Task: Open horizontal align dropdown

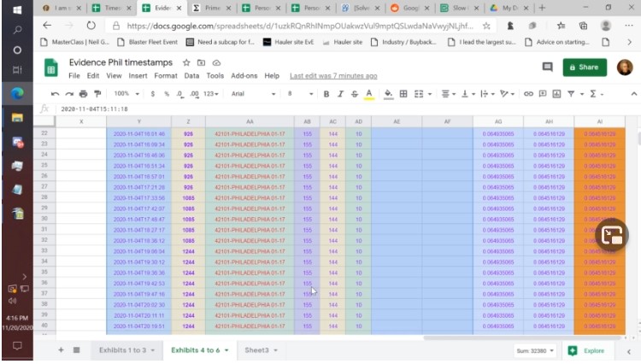Action: 449,94
